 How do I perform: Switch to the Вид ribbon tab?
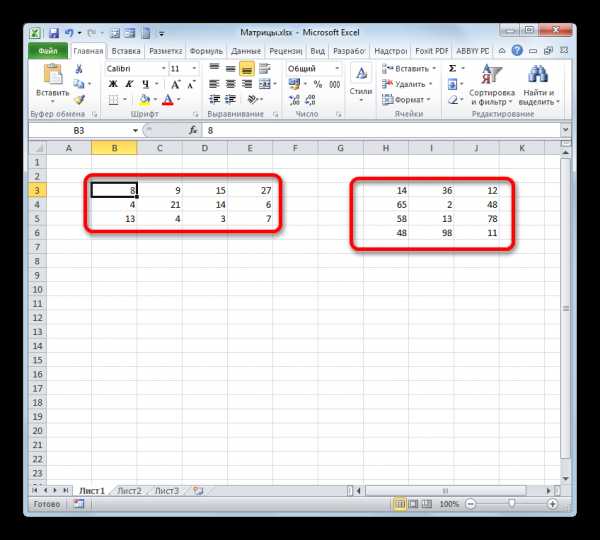click(318, 51)
